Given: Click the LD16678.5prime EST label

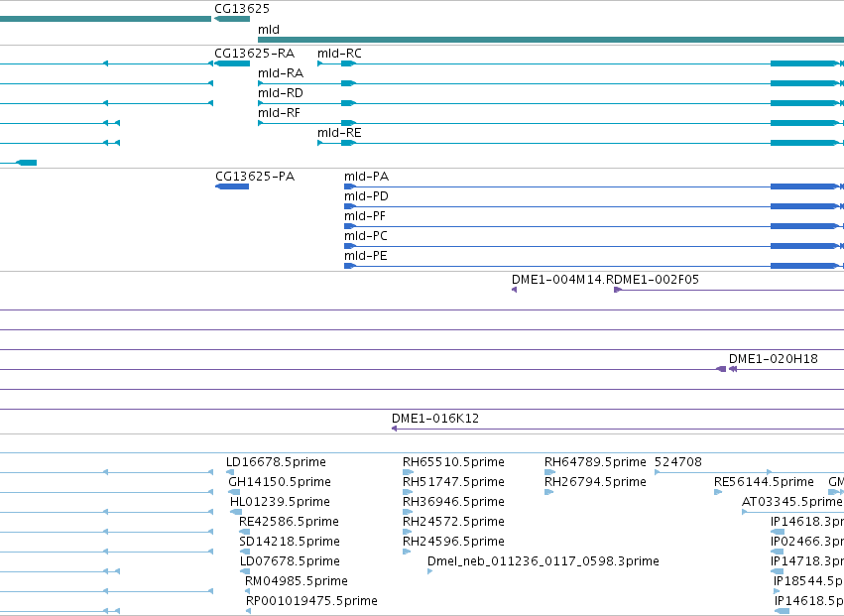Looking at the screenshot, I should (276, 462).
